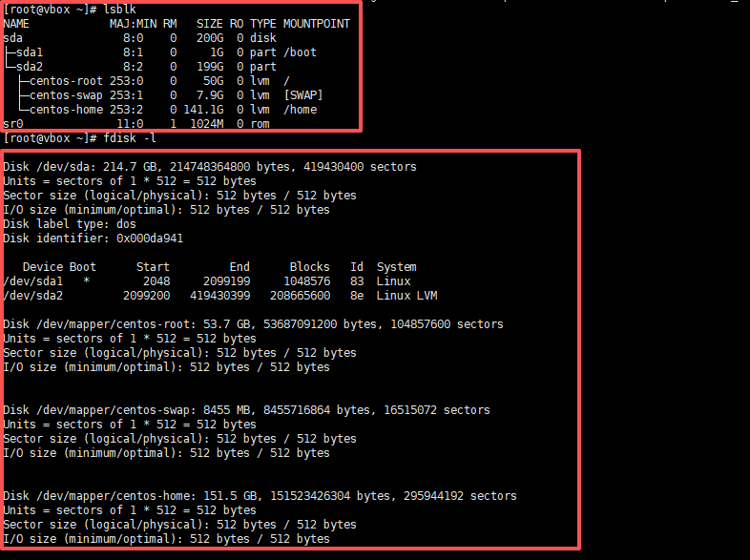Click 'sda2' in the lsblk tree

pos(30,67)
